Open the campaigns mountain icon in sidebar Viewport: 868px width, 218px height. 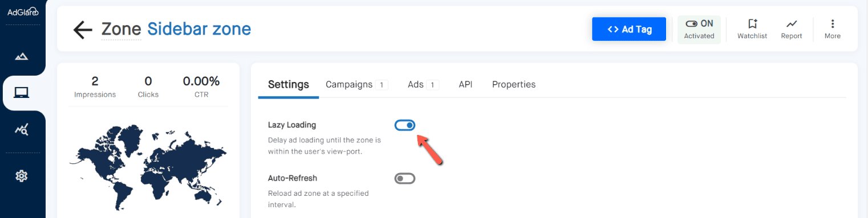point(22,56)
